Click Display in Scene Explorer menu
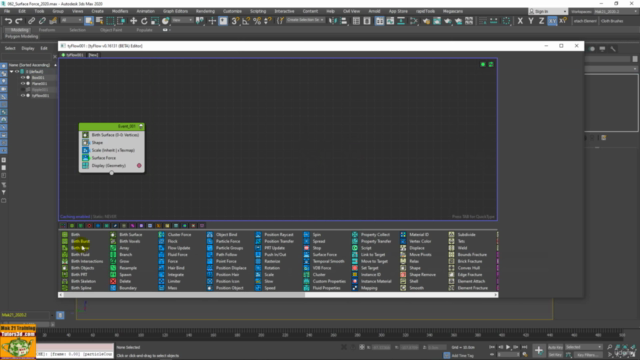The height and width of the screenshot is (360, 640). (x=28, y=49)
